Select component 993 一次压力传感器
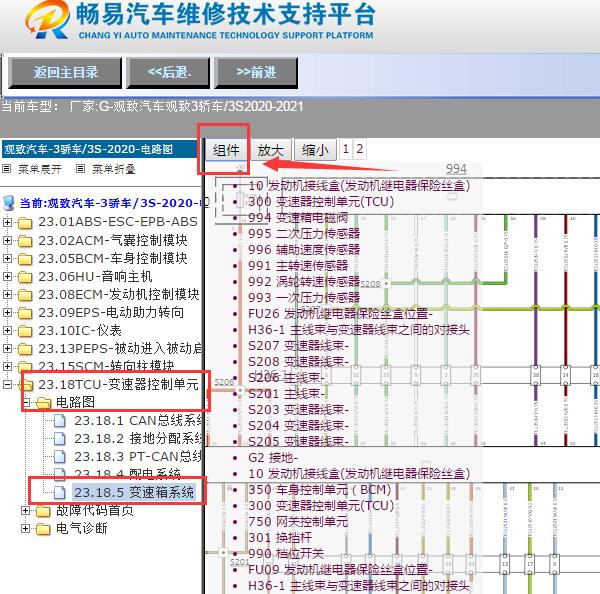This screenshot has width=600, height=594. (304, 297)
